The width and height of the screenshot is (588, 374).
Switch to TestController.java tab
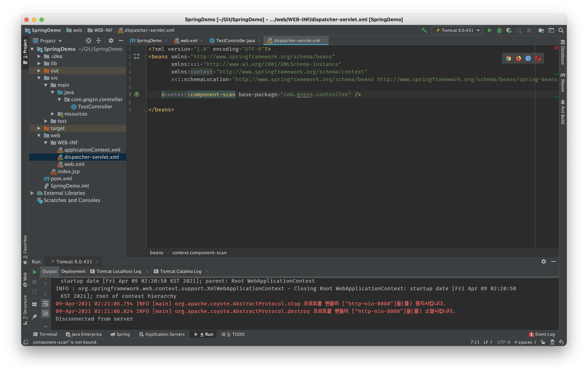pyautogui.click(x=235, y=41)
